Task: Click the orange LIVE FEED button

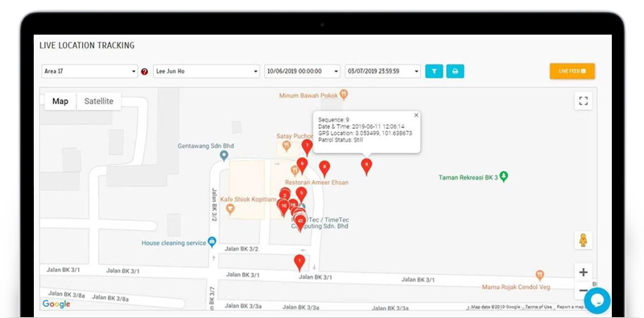Action: 572,71
